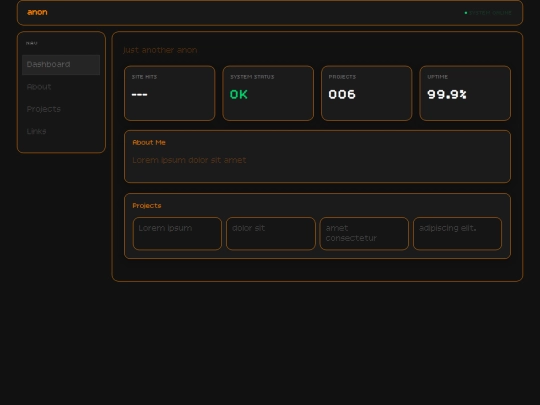Image resolution: width=540 pixels, height=405 pixels.
Task: Open the dolor sit project tile
Action: click(x=271, y=233)
